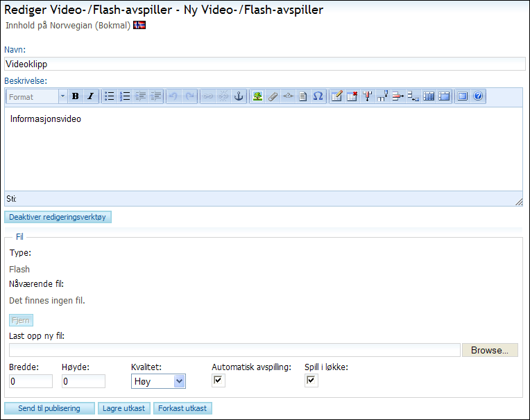The image size is (530, 420).
Task: Click the insert row icon
Action: [413, 96]
